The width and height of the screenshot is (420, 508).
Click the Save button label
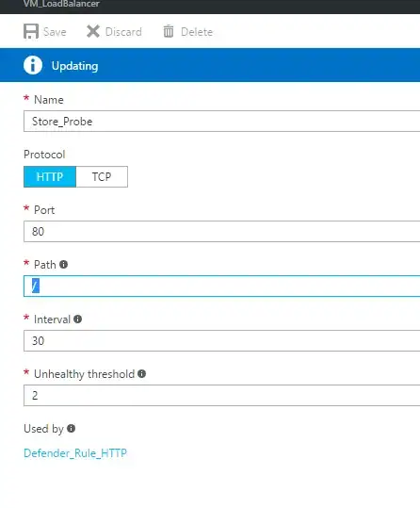tap(55, 32)
